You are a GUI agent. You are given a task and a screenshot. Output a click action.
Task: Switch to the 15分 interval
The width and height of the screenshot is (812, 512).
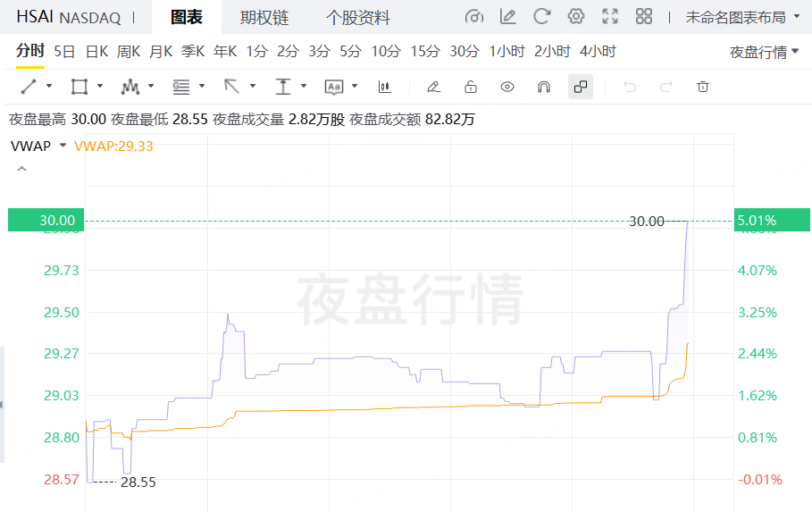[425, 51]
